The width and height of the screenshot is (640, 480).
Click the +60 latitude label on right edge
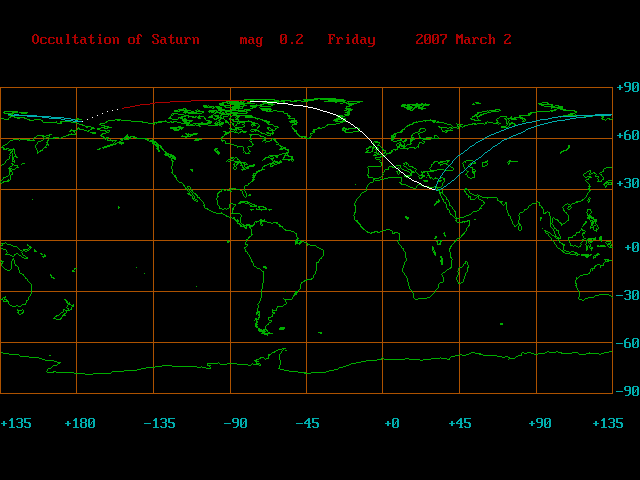[x=626, y=135]
